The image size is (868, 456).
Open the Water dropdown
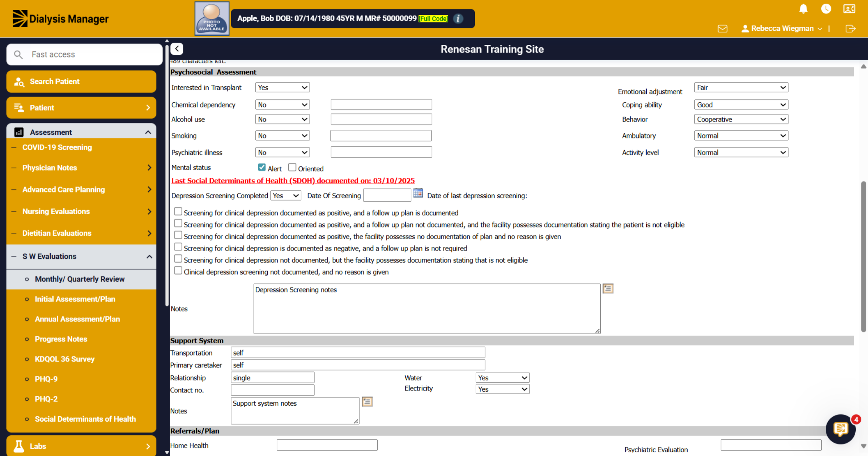(x=503, y=378)
